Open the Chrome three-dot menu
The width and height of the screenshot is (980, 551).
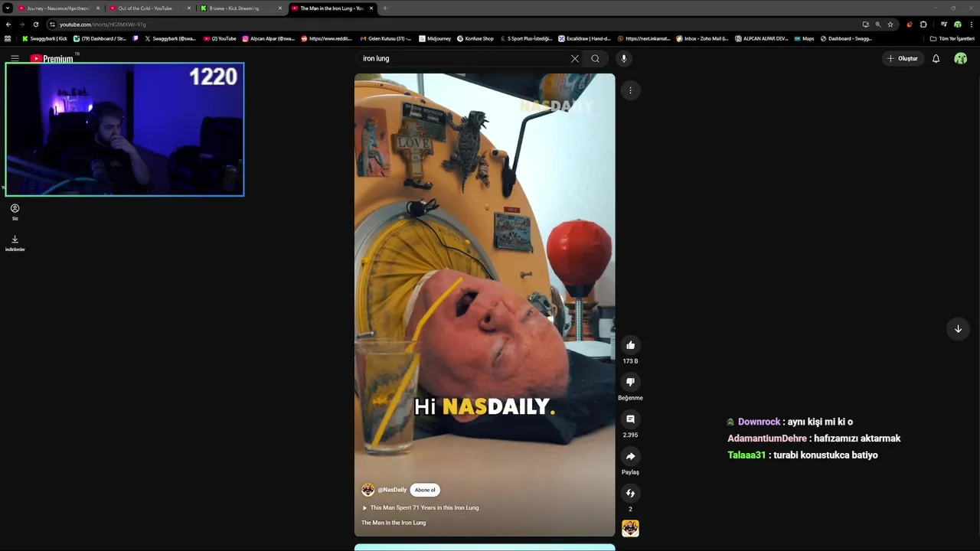(x=971, y=24)
